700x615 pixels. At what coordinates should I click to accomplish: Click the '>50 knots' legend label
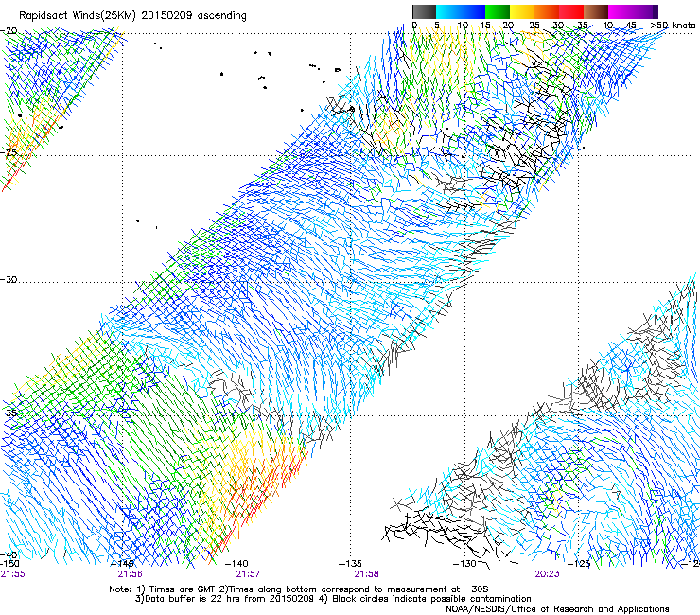[x=673, y=26]
